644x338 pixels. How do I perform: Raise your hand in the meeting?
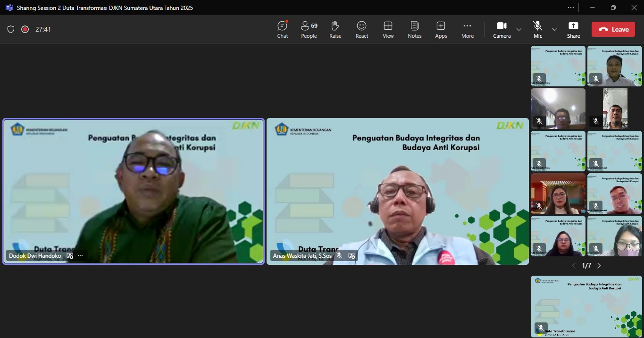pos(335,29)
